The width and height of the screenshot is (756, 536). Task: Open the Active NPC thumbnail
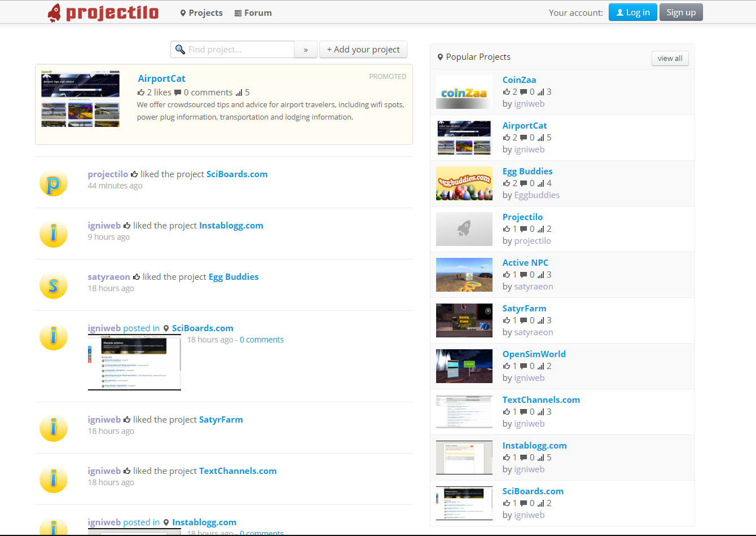[464, 275]
